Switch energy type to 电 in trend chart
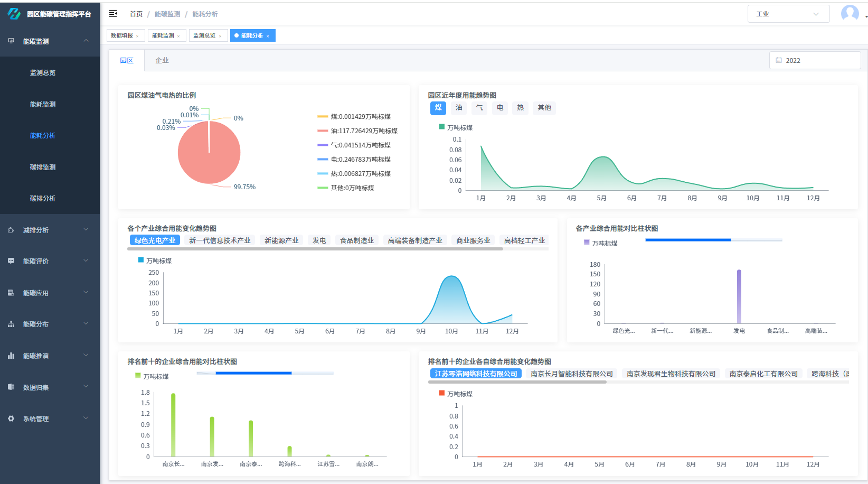This screenshot has width=868, height=484. pos(499,108)
